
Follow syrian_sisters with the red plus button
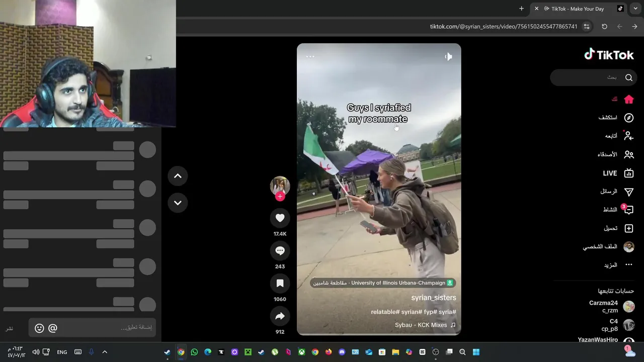(x=280, y=197)
